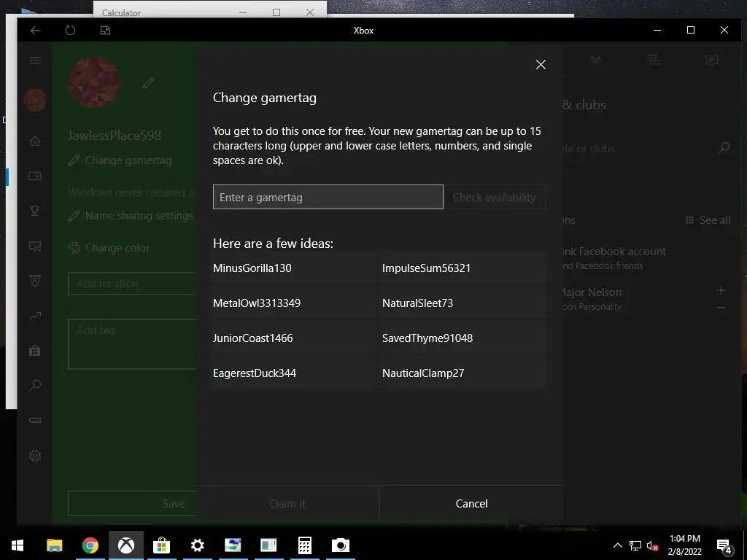Viewport: 747px width, 560px height.
Task: Open Parties tab icon in right panel
Action: pyautogui.click(x=654, y=60)
